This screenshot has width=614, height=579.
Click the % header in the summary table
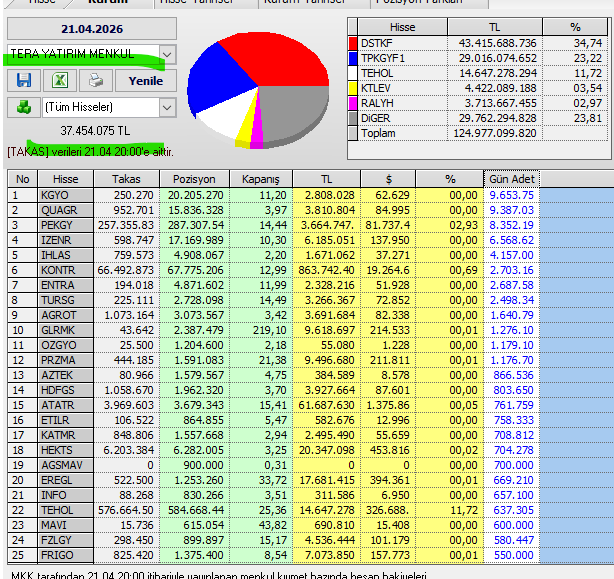tap(575, 27)
